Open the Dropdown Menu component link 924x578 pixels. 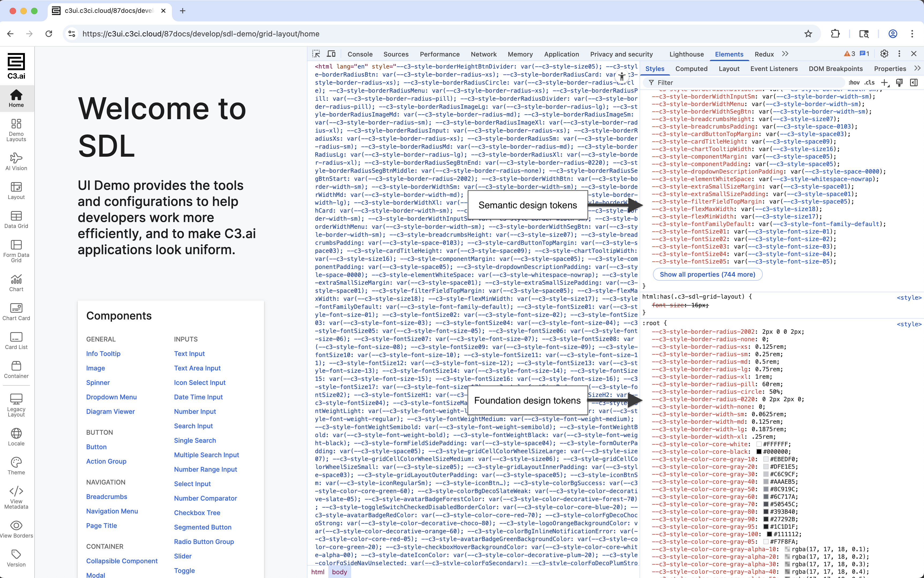[x=111, y=397]
